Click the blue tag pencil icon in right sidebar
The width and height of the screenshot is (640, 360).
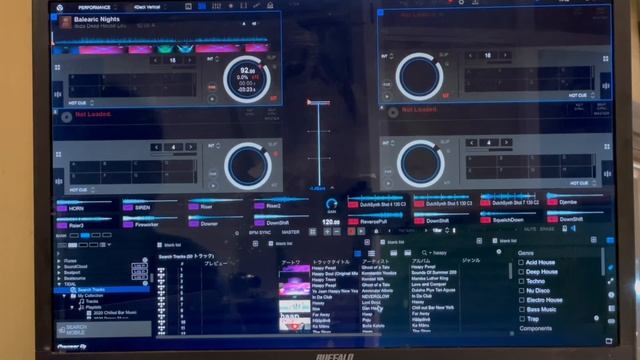point(611,268)
